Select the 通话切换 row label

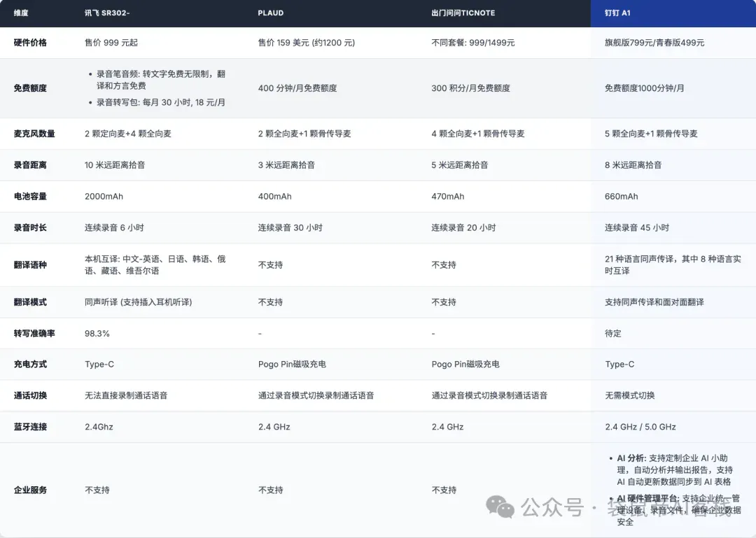(30, 396)
